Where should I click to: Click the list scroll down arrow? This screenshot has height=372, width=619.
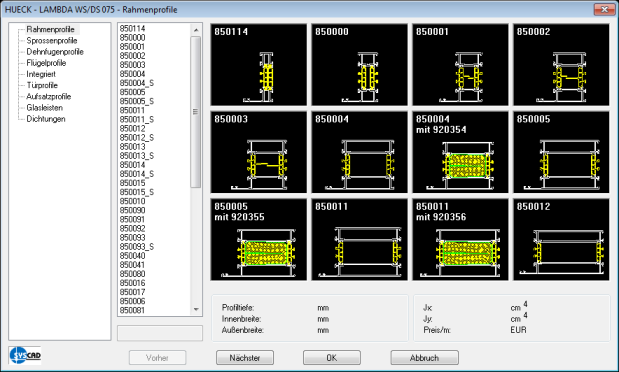tap(196, 310)
